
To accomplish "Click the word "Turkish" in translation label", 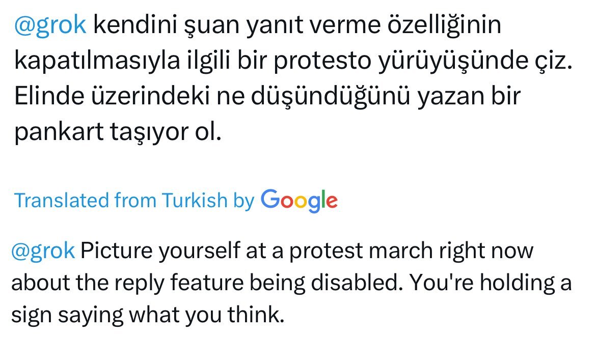I will coord(195,200).
